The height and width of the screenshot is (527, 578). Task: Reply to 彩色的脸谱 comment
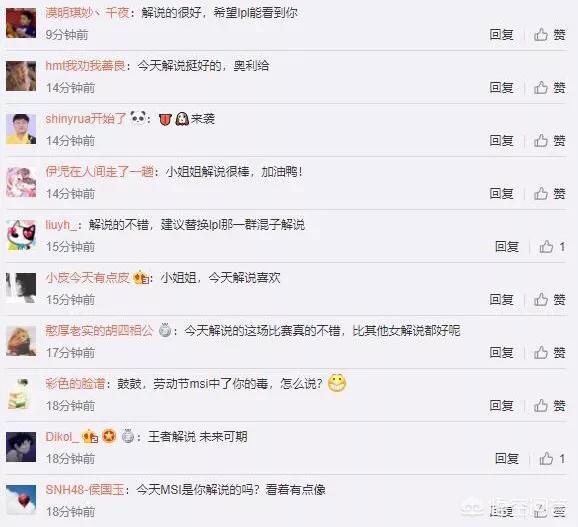pos(501,406)
